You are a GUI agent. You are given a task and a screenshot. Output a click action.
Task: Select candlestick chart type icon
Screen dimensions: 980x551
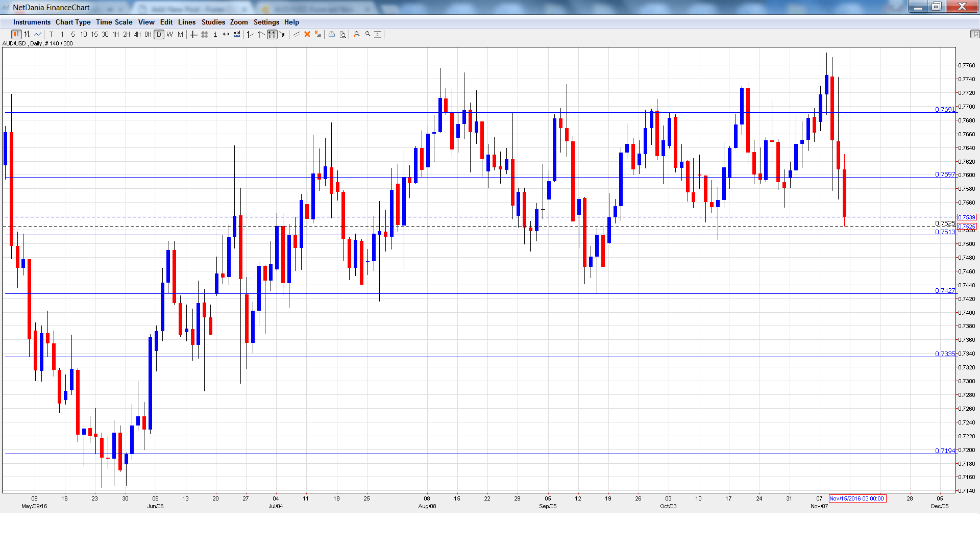pyautogui.click(x=16, y=35)
